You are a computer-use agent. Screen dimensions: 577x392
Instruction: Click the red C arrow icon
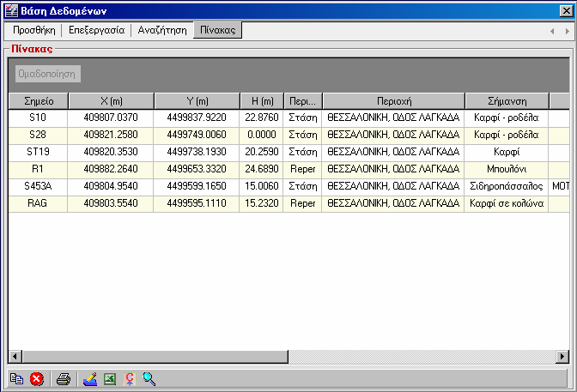click(x=130, y=379)
